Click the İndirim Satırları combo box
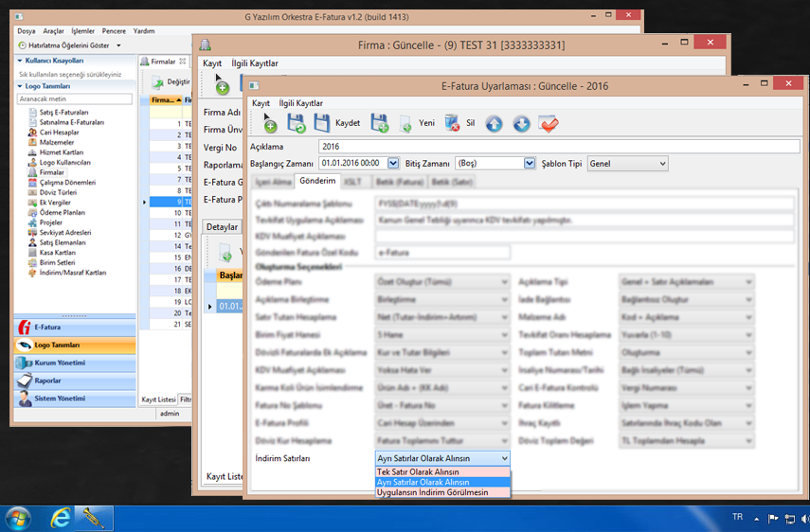Viewport: 810px width, 532px height. click(x=442, y=458)
